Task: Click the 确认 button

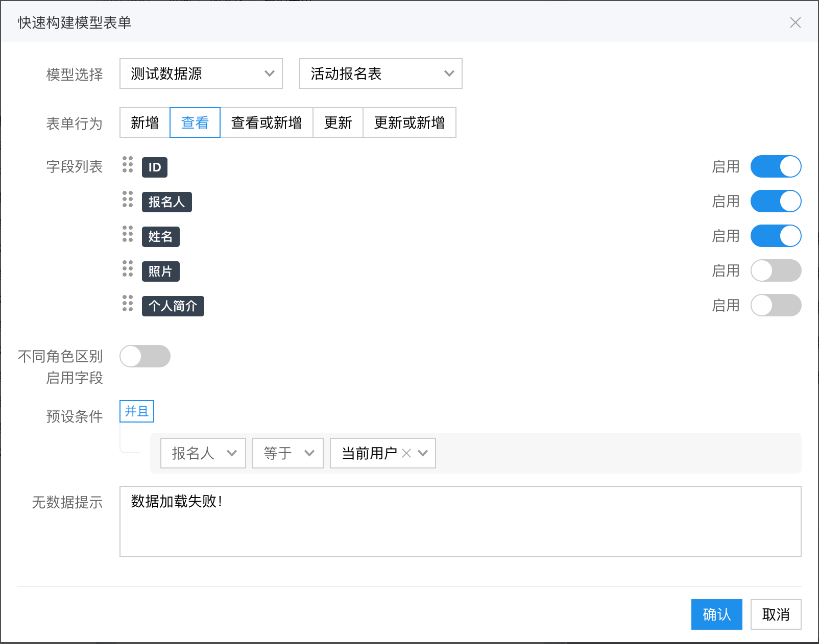Action: (717, 614)
